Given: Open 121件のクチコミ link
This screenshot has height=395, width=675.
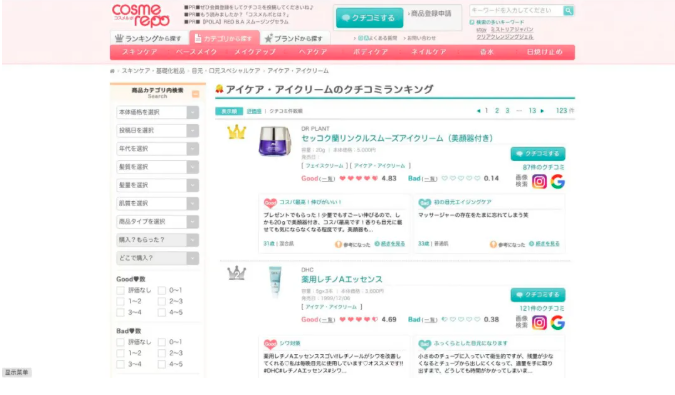Looking at the screenshot, I should pyautogui.click(x=542, y=309).
